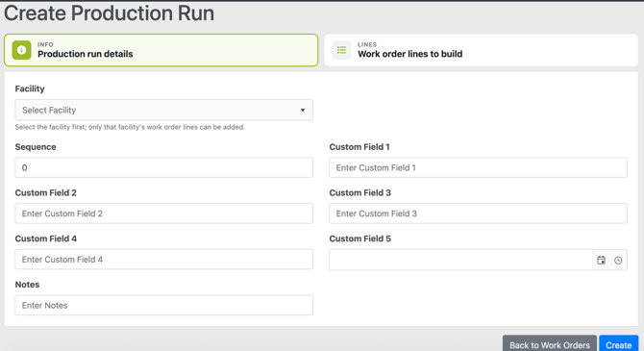Click the facility helper text below dropdown
644x351 pixels.
pyautogui.click(x=130, y=127)
